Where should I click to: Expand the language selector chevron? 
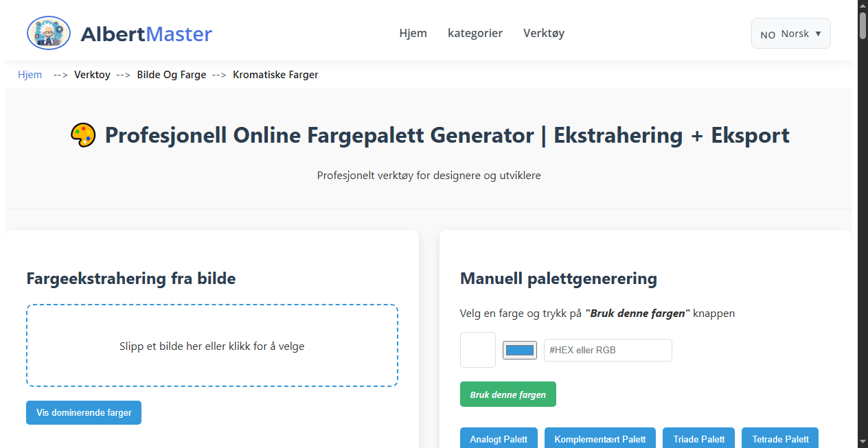(x=817, y=33)
